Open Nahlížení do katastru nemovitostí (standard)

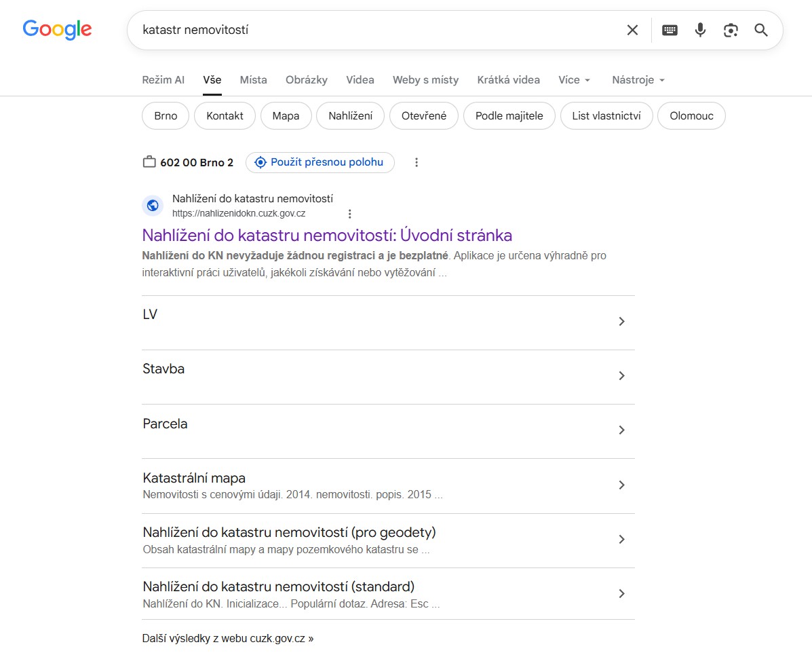(389, 594)
